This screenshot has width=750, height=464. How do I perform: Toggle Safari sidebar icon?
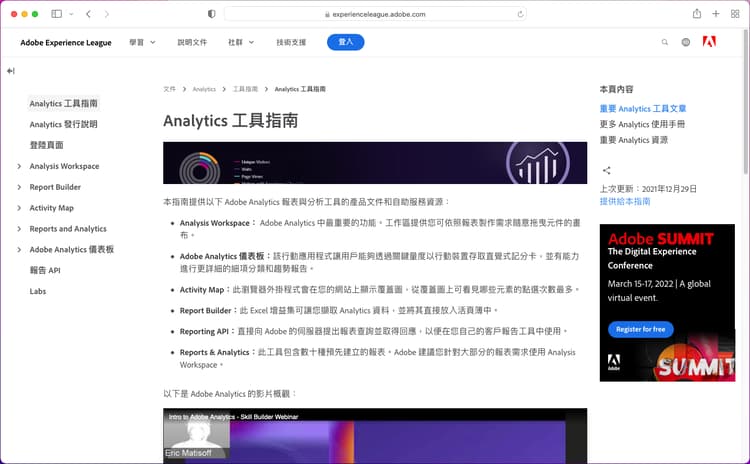(56, 14)
